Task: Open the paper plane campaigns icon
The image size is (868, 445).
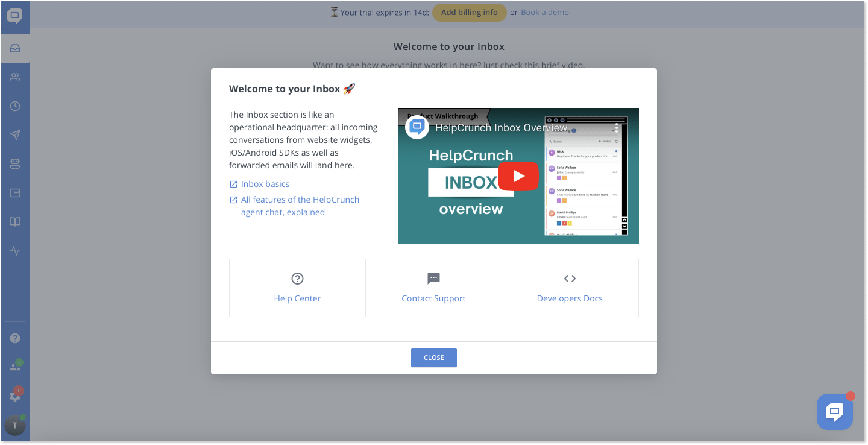Action: [15, 135]
